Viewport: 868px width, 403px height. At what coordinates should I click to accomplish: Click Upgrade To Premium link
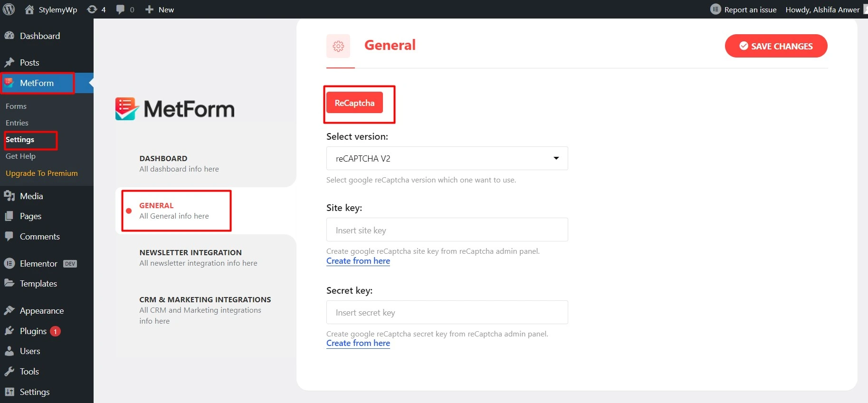pos(42,173)
